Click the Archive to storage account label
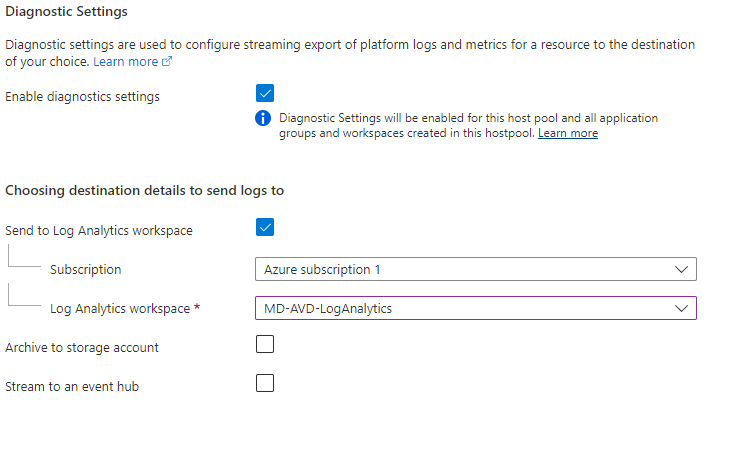Viewport: 736px width, 466px height. click(x=82, y=347)
